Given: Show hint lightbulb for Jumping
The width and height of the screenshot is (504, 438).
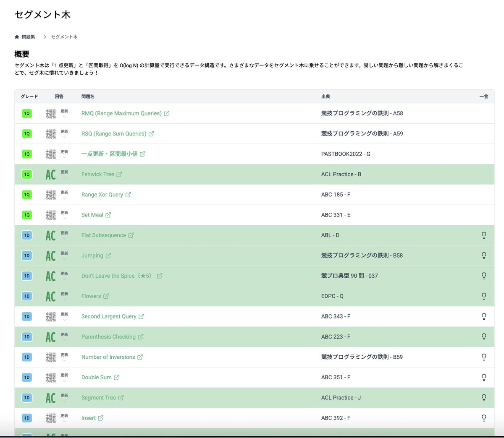Looking at the screenshot, I should click(484, 255).
